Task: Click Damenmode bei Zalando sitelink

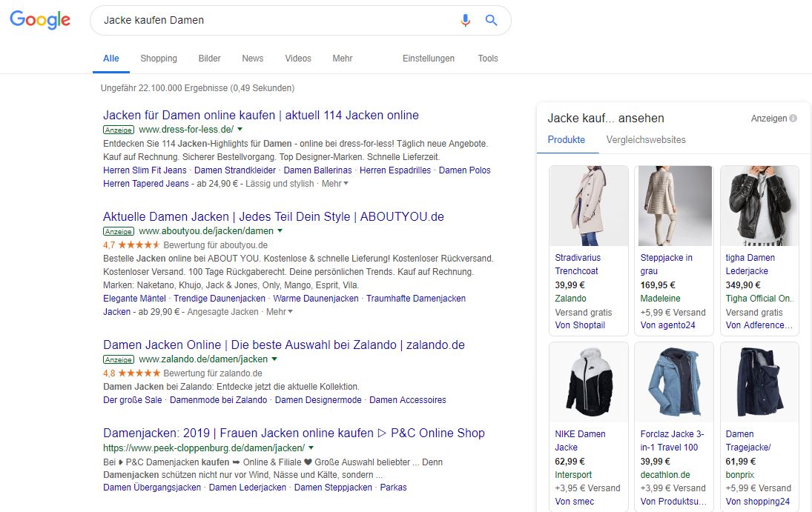Action: click(x=219, y=400)
